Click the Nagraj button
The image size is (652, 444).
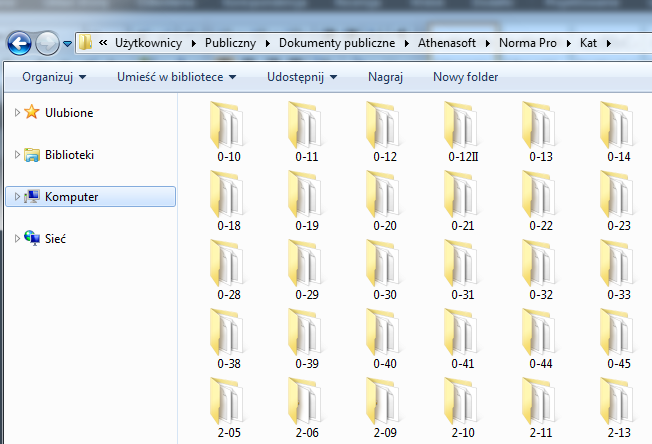pyautogui.click(x=385, y=77)
